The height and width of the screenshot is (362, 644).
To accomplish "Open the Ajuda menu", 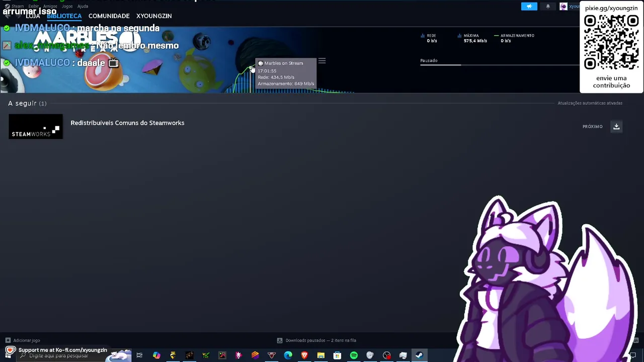I will [x=83, y=7].
